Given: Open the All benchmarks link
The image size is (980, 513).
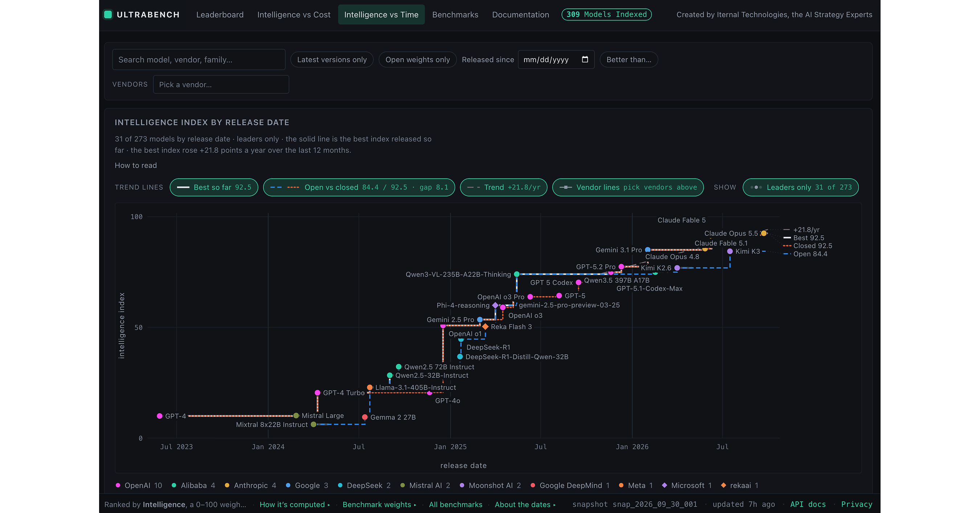Looking at the screenshot, I should [456, 504].
